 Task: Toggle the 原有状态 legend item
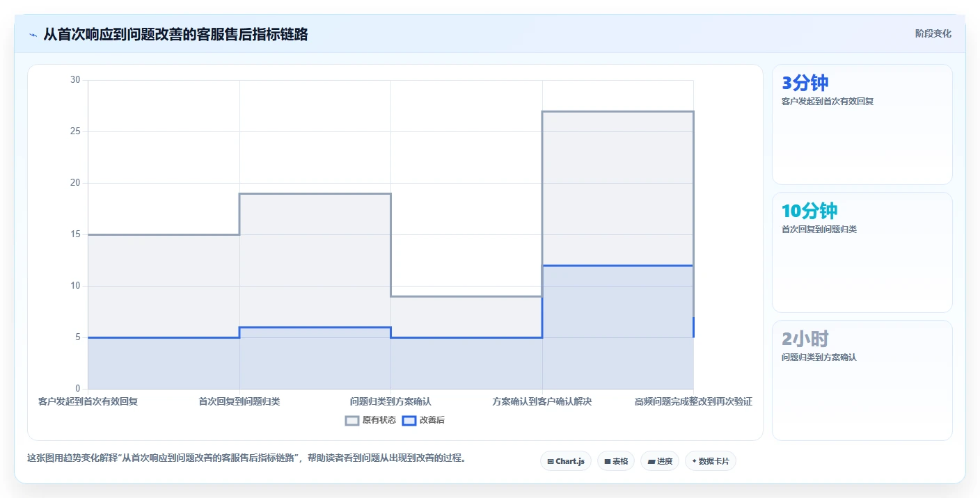[370, 420]
